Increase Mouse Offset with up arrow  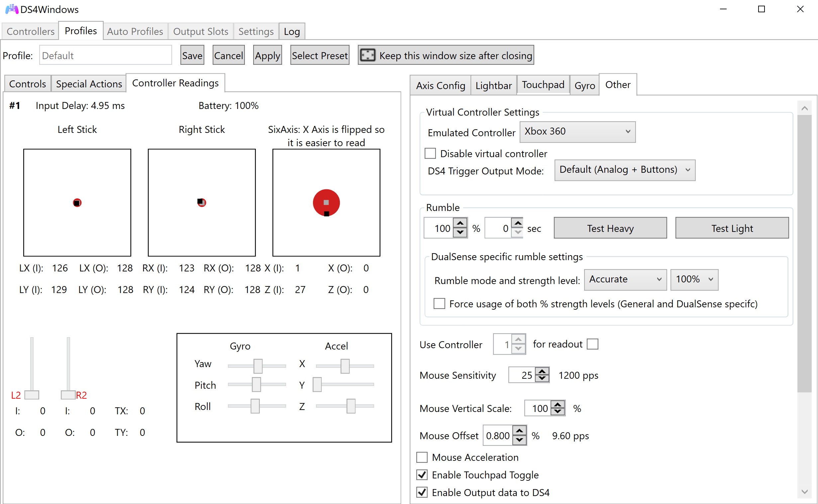click(x=520, y=431)
